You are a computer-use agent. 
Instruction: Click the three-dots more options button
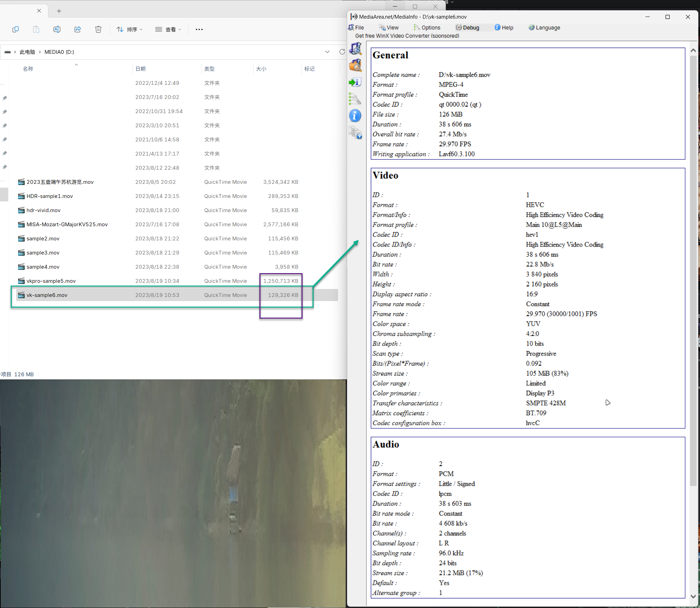199,29
